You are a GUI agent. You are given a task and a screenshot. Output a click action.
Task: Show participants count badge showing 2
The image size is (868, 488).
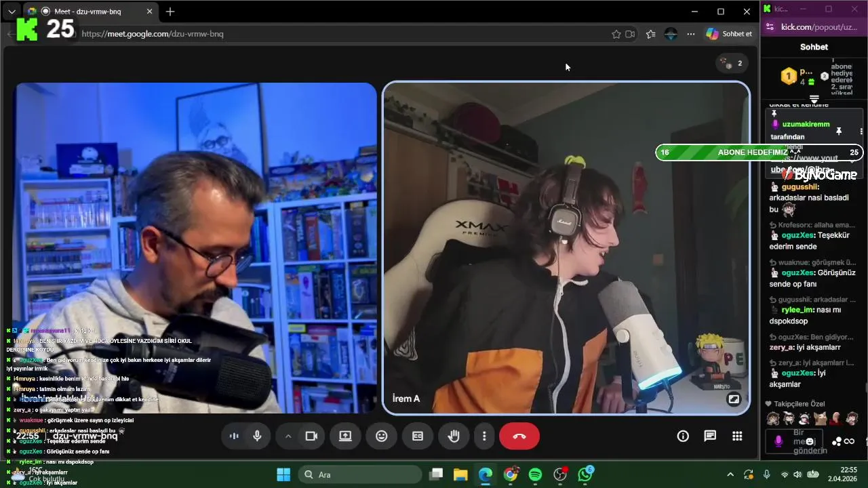tap(732, 63)
